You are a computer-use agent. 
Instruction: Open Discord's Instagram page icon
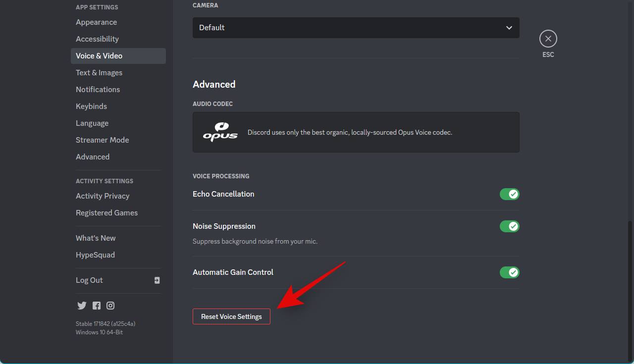[x=110, y=306]
